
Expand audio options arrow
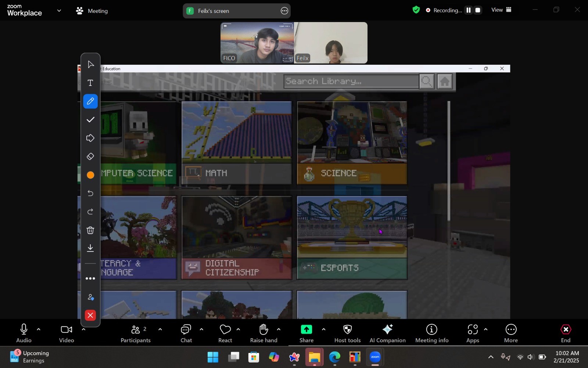pos(39,330)
